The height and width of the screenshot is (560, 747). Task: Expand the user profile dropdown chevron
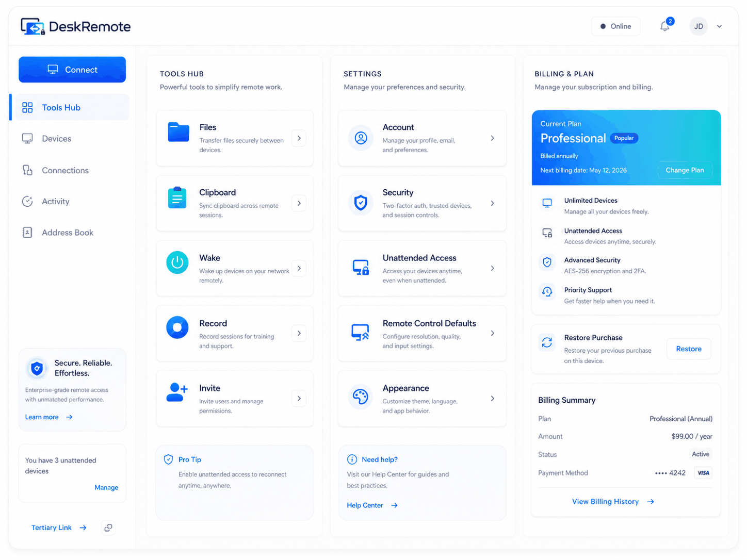719,26
